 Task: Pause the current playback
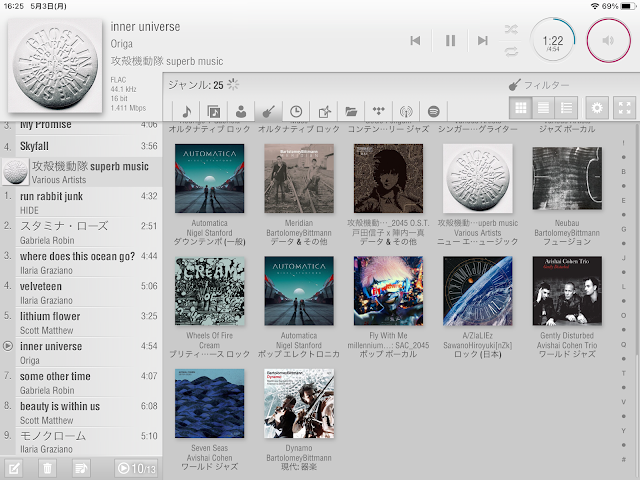[450, 40]
